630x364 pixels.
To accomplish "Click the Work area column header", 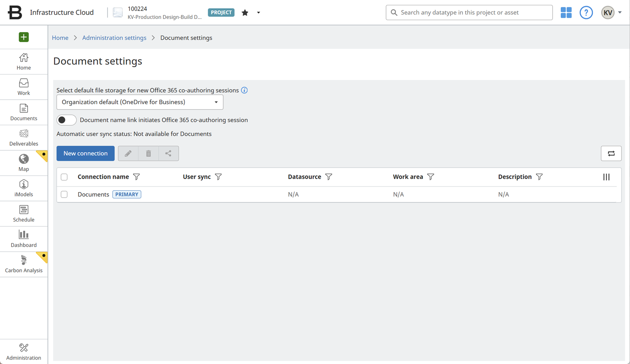I will pos(408,177).
